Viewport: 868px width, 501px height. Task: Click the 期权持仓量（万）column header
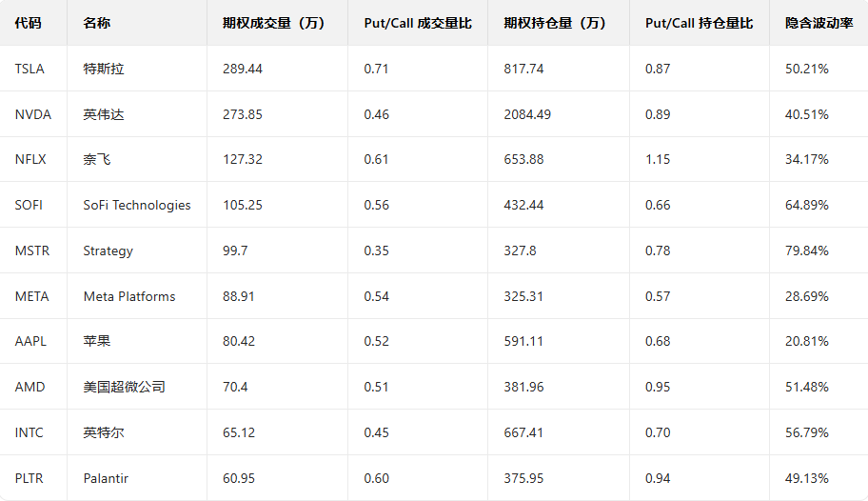[555, 23]
